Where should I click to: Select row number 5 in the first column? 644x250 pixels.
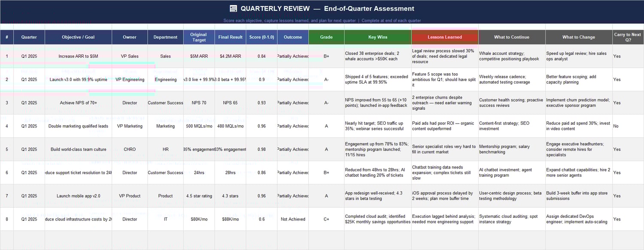coord(6,149)
